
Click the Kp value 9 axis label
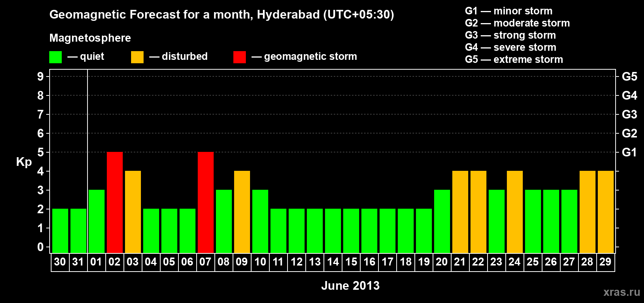(x=41, y=77)
